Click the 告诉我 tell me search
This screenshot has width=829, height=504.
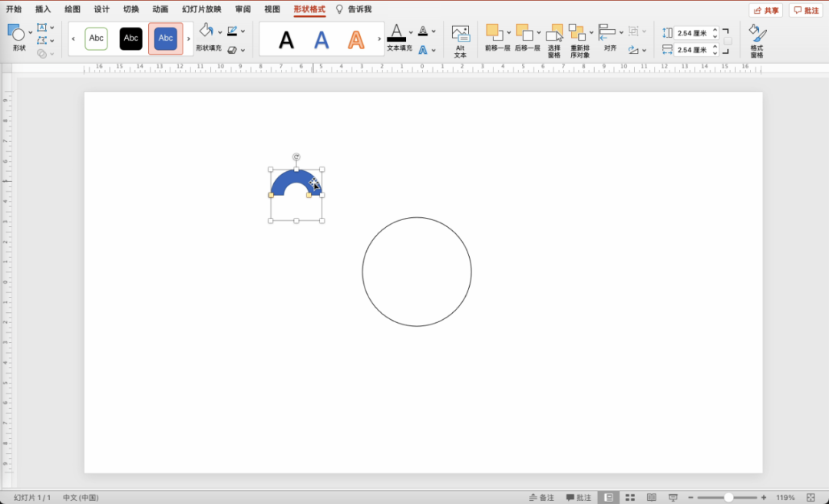354,9
